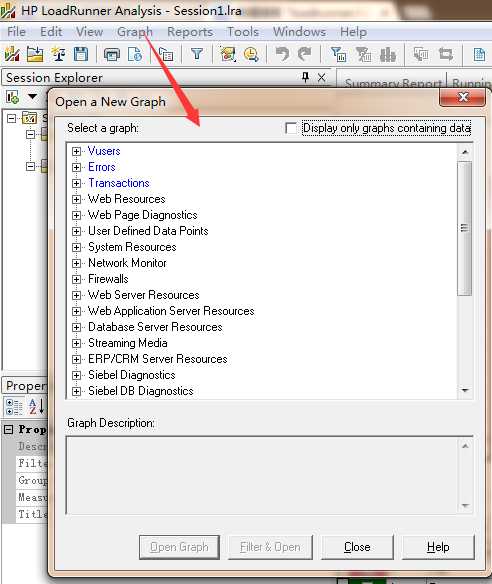Expand the Siebel DB Diagnostics plus box
The width and height of the screenshot is (492, 584).
pyautogui.click(x=76, y=391)
